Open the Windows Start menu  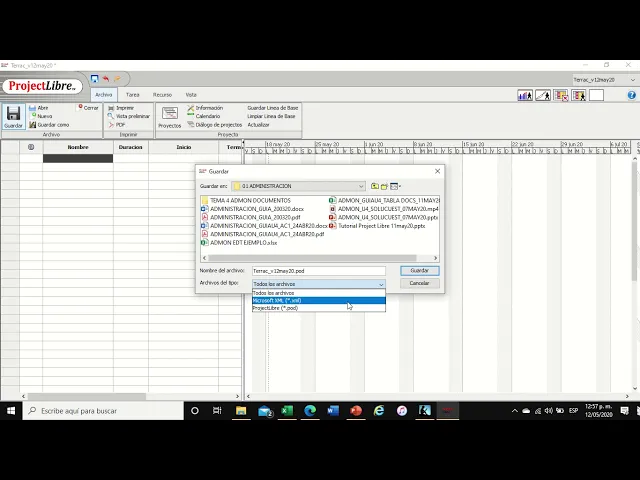click(11, 411)
